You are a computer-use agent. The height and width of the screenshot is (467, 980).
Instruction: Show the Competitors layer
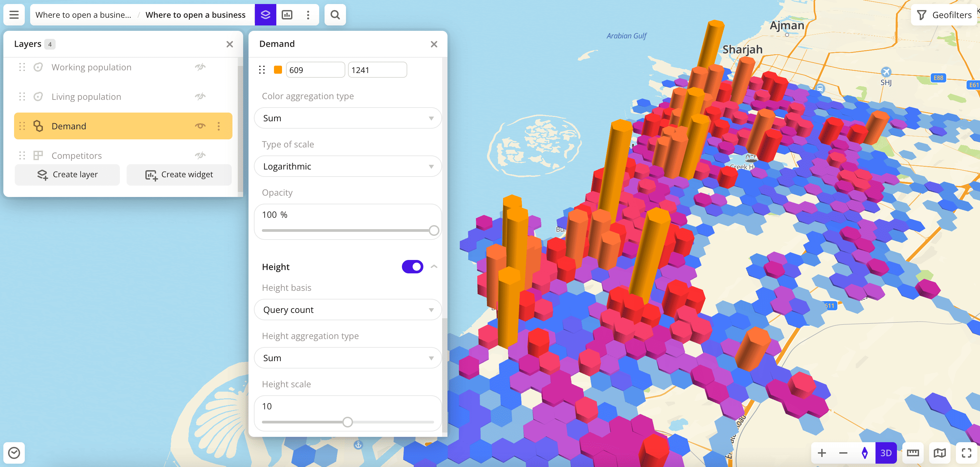[x=201, y=155]
